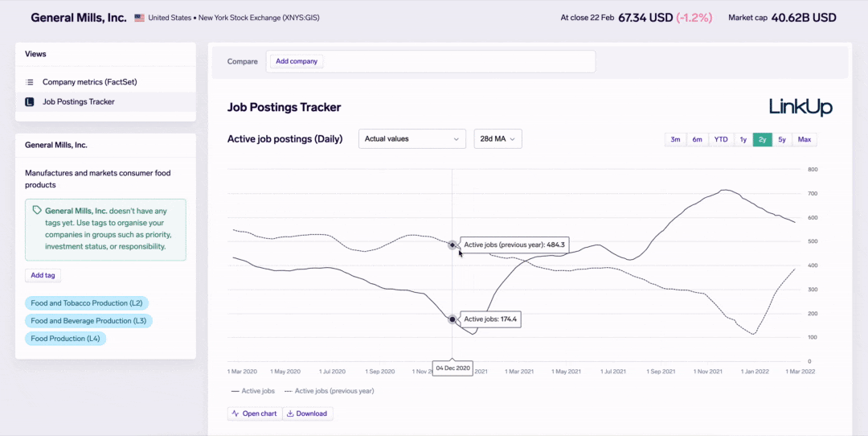
Task: Select the 6m time range
Action: tap(697, 140)
